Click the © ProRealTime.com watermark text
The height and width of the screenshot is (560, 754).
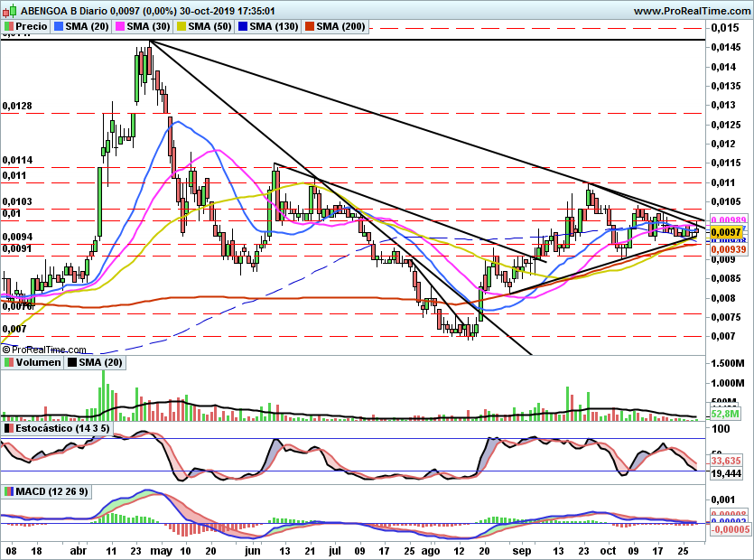44,350
